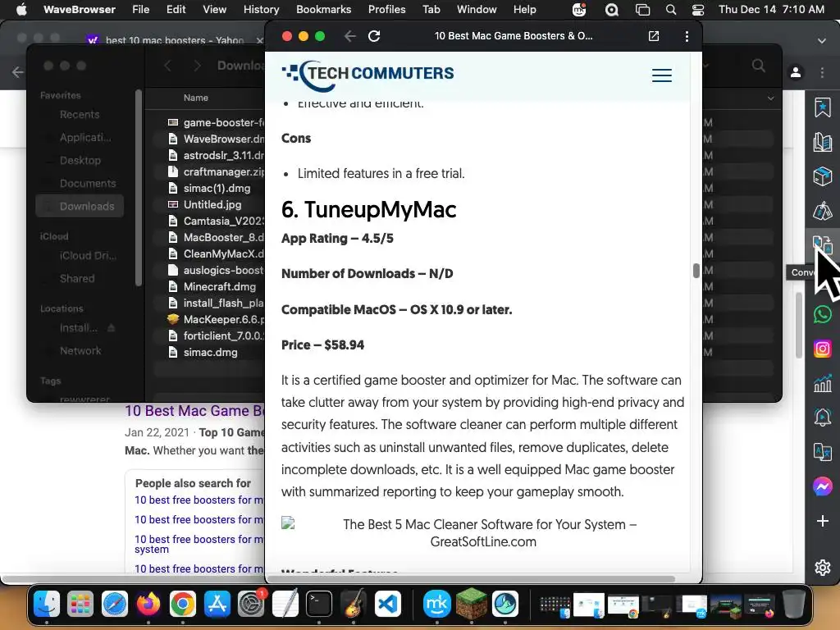Open the Tech Commuters hamburger menu
This screenshot has height=630, width=840.
[x=662, y=75]
